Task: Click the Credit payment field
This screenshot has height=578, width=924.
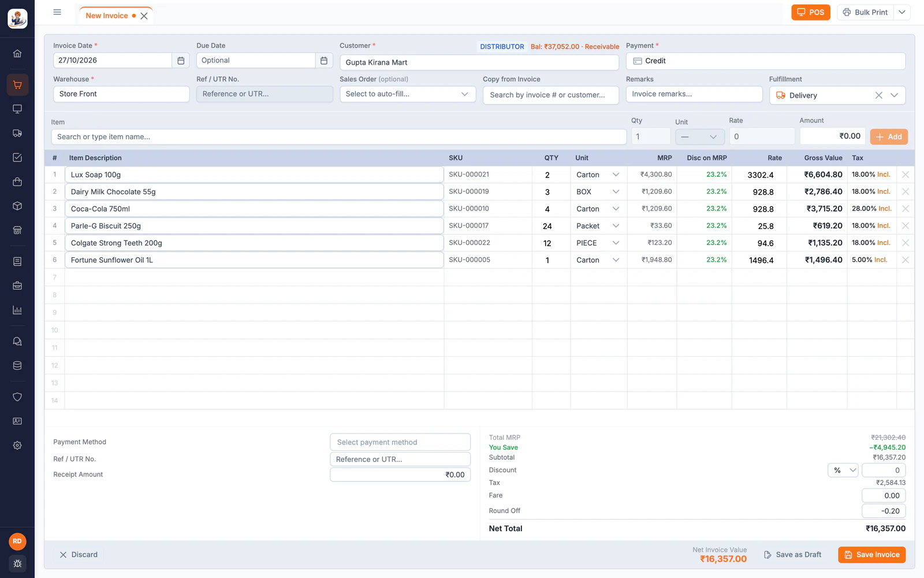Action: point(766,61)
